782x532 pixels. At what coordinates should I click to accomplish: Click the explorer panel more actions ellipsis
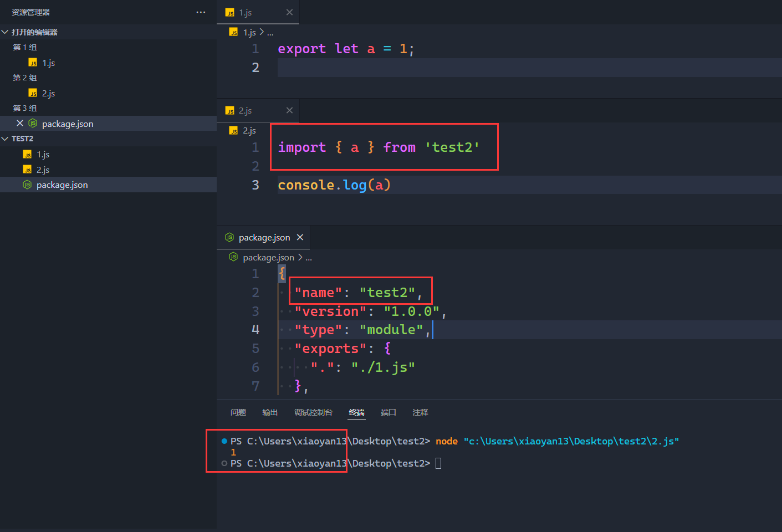click(201, 12)
